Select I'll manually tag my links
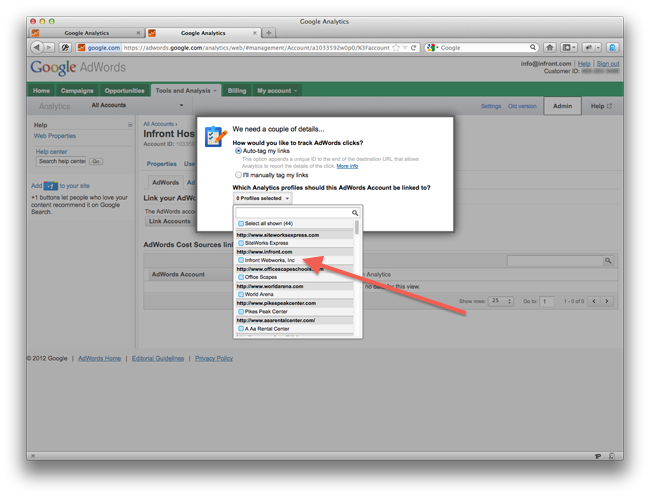 (238, 175)
